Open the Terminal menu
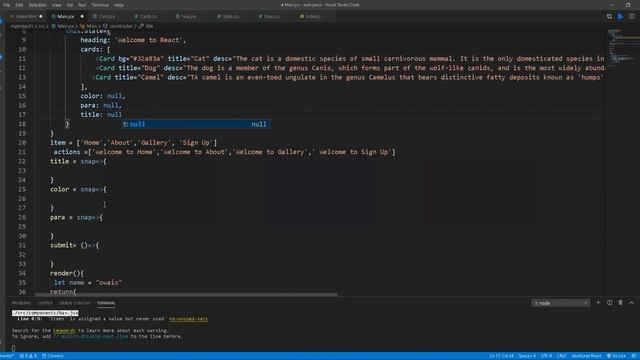Screen dimensions: 640x360 pos(100,5)
